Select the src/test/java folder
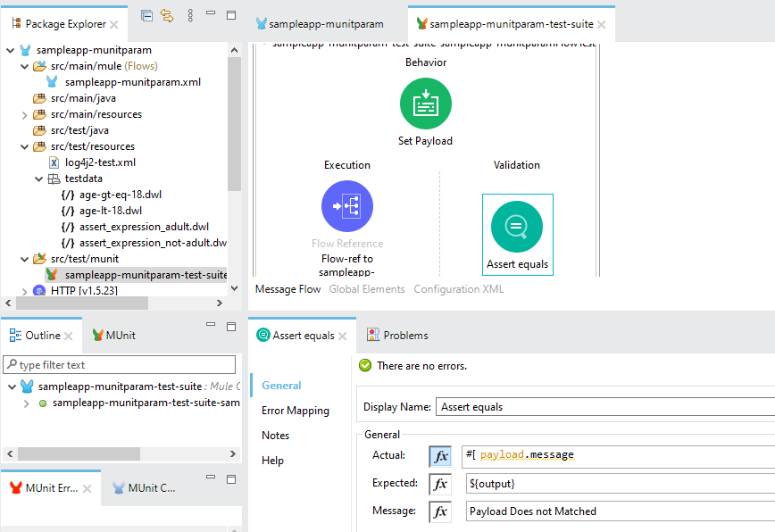Screen dimensions: 775x532 click(79, 130)
